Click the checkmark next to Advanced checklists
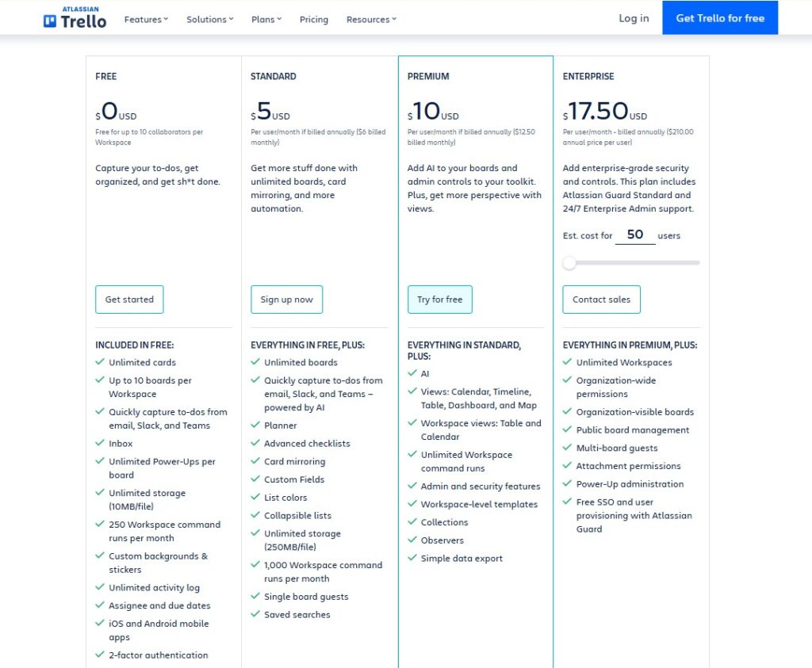The width and height of the screenshot is (812, 668). [x=256, y=443]
